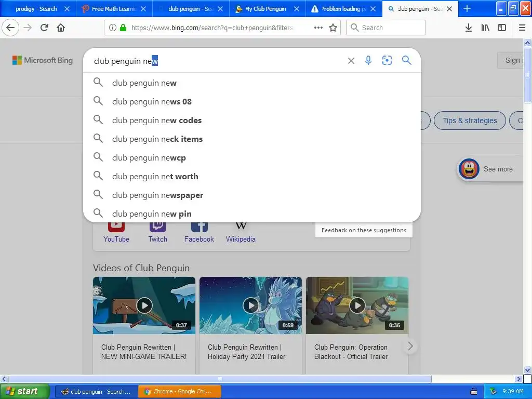Viewport: 532px width, 399px height.
Task: Close the My Club Penguin tab
Action: tap(296, 9)
